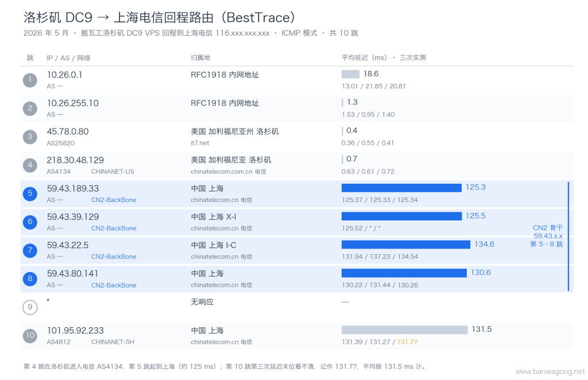The image size is (588, 380).
Task: Select IP address 10.26.255.10
Action: pyautogui.click(x=73, y=103)
